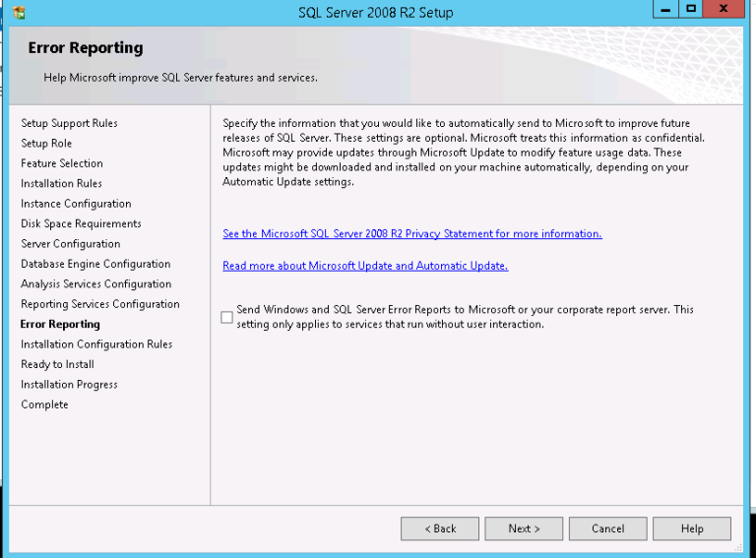This screenshot has height=558, width=756.
Task: Open Help for this setup page
Action: (692, 528)
